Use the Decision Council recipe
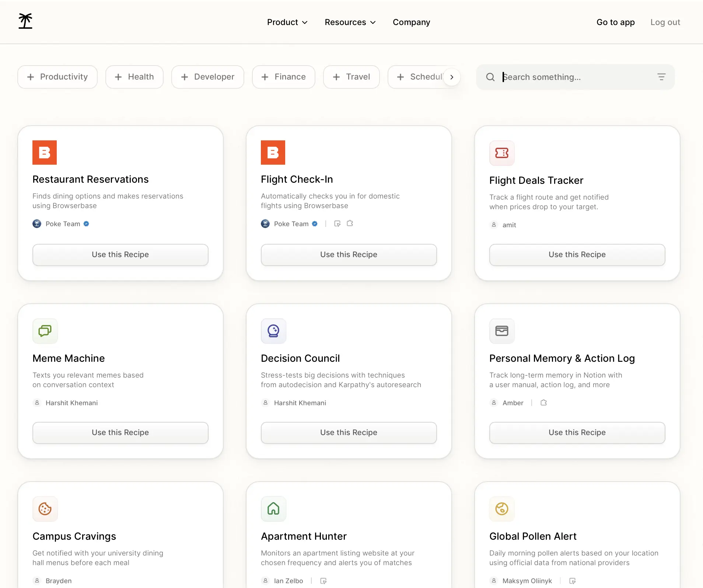The image size is (703, 588). click(x=349, y=433)
